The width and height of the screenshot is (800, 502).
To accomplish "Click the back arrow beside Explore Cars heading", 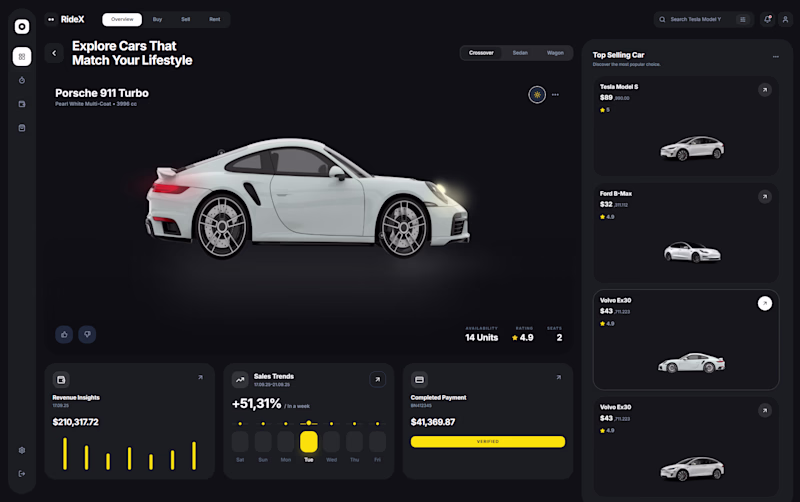I will 54,53.
